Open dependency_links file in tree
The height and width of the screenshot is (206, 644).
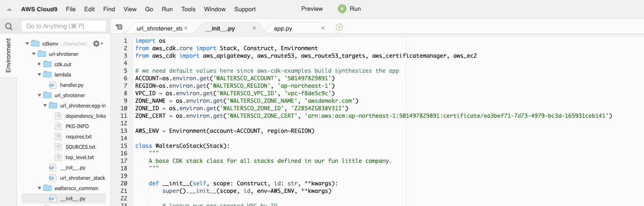(x=85, y=116)
